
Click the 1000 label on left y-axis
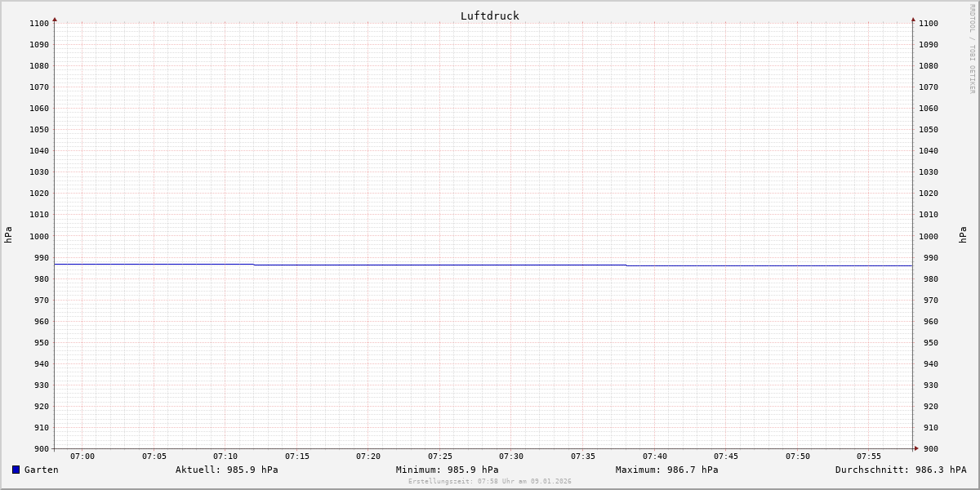click(x=39, y=236)
